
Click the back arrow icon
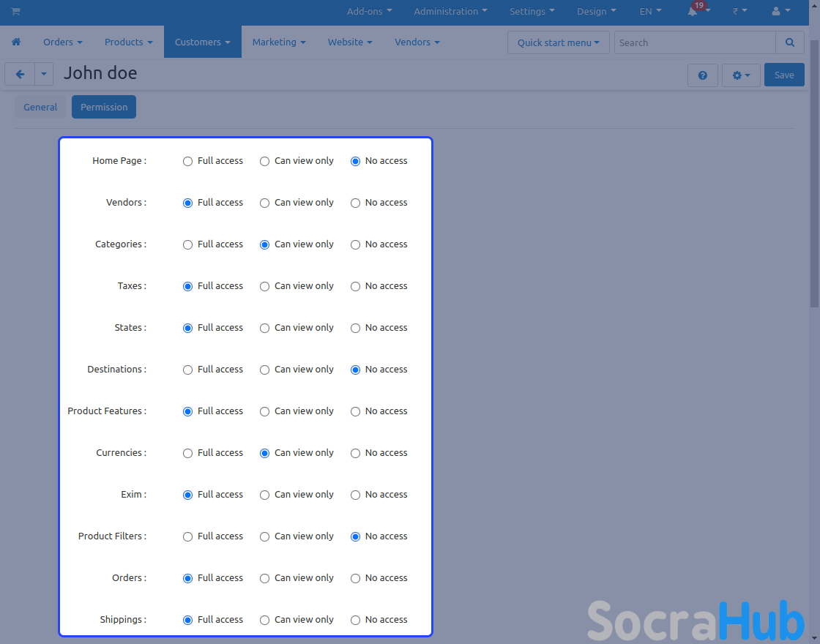pyautogui.click(x=20, y=75)
